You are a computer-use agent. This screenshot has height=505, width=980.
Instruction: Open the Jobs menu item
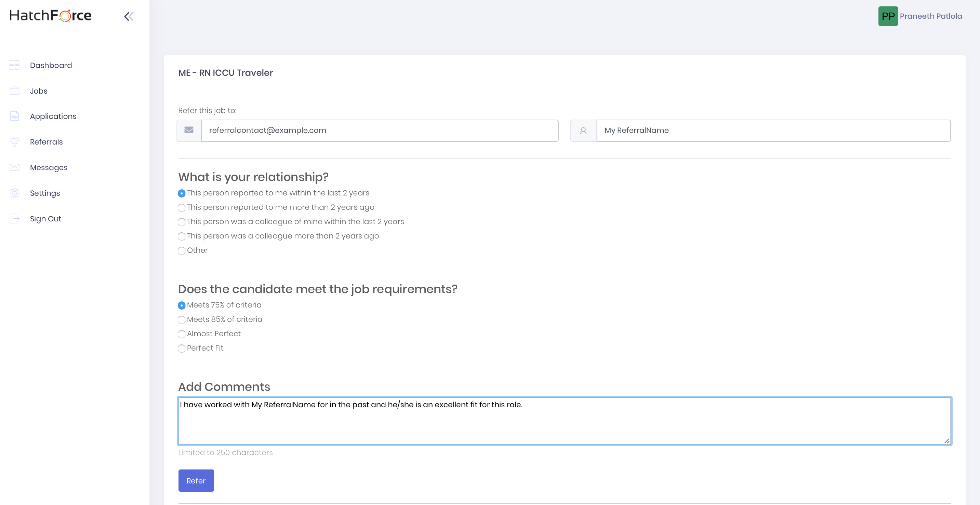[x=38, y=91]
